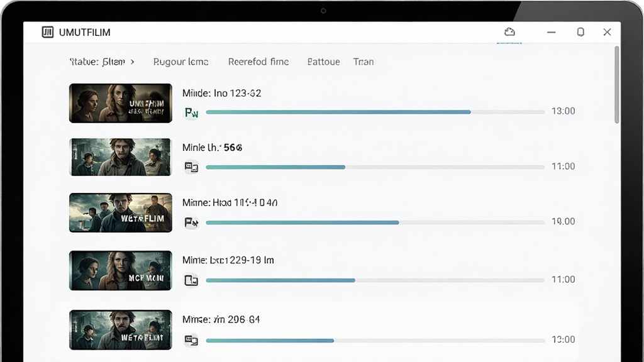
Task: Click the title text "Minle lh.: 566"
Action: [213, 147]
